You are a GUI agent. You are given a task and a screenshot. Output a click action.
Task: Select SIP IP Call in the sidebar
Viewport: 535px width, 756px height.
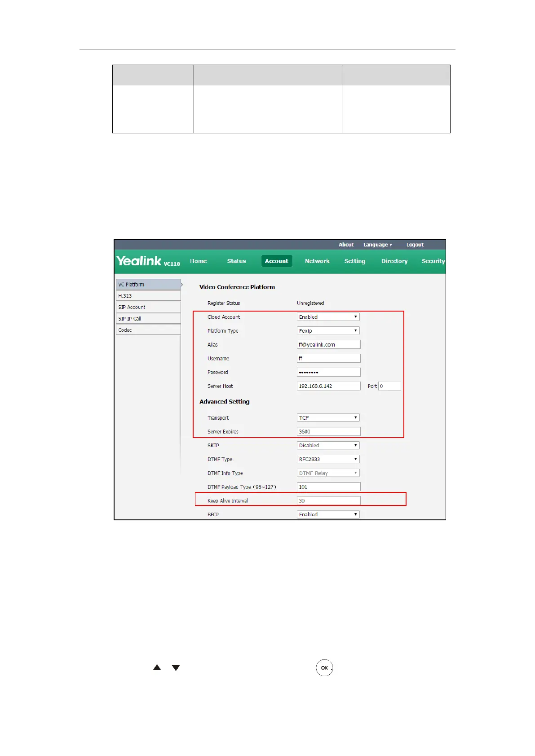tap(148, 319)
